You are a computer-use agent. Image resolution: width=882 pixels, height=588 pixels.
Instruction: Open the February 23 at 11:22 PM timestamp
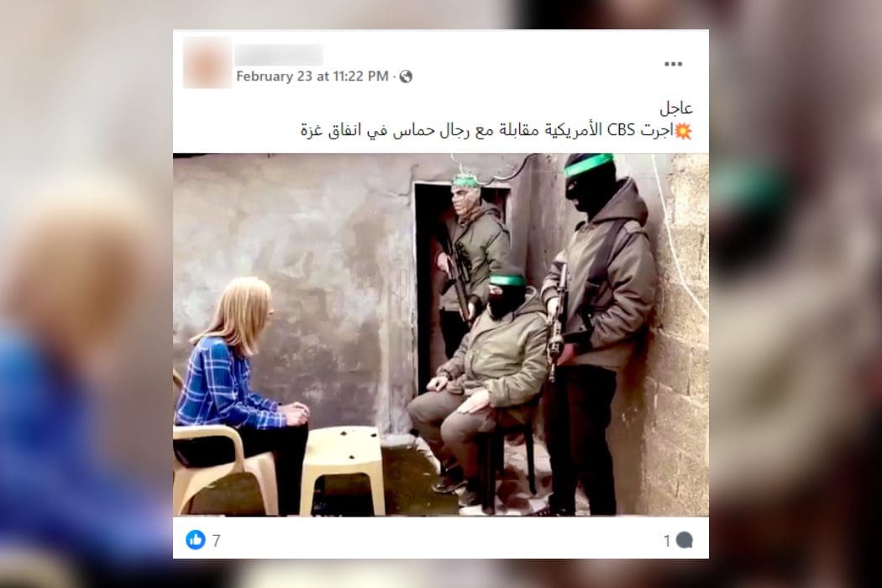point(312,76)
